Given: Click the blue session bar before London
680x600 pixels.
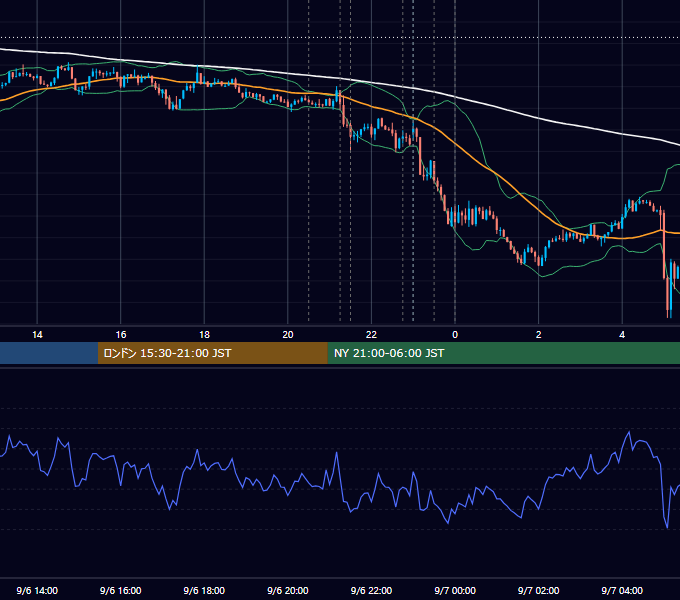Looking at the screenshot, I should coord(49,353).
